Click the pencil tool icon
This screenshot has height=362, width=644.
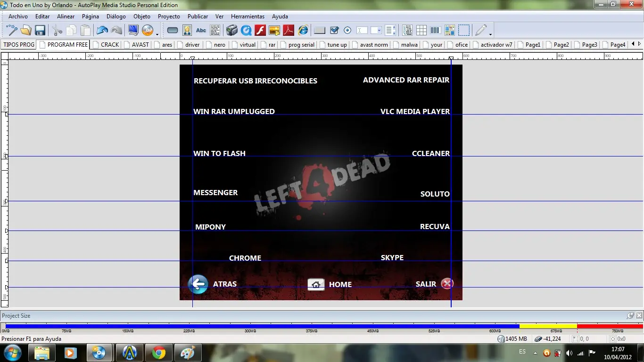[481, 31]
